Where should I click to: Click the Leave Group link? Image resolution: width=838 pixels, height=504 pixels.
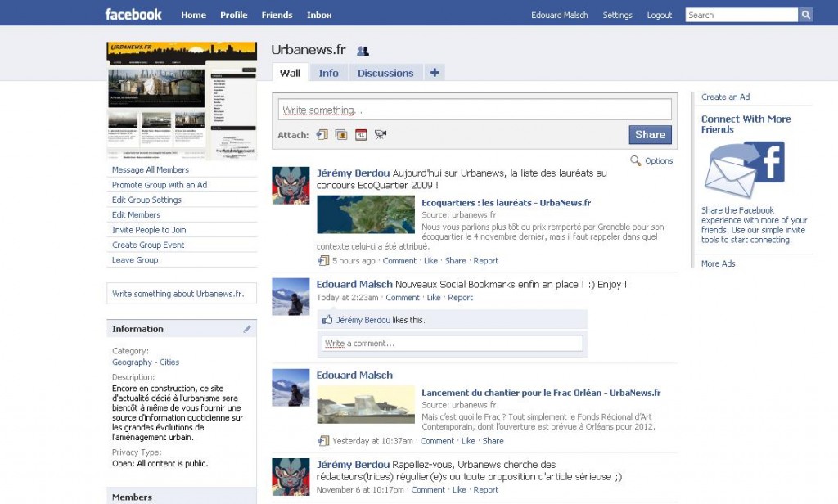click(x=135, y=260)
